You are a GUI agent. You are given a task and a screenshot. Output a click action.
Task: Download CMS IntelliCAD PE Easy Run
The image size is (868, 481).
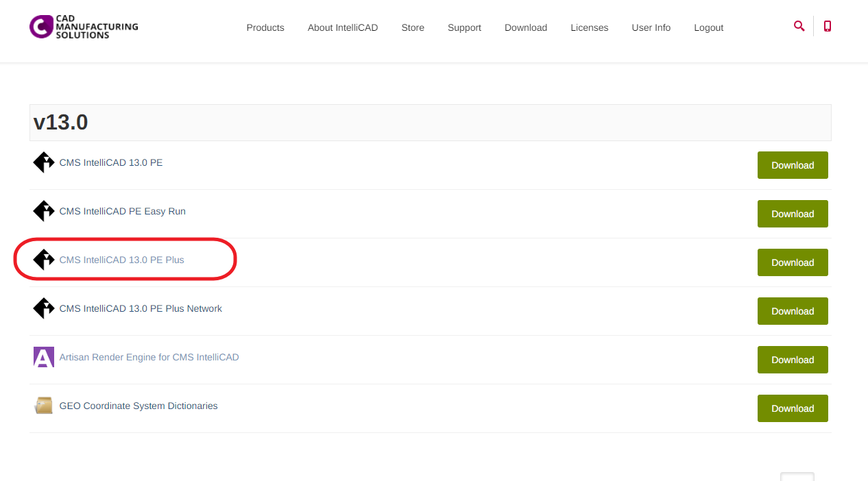tap(793, 214)
